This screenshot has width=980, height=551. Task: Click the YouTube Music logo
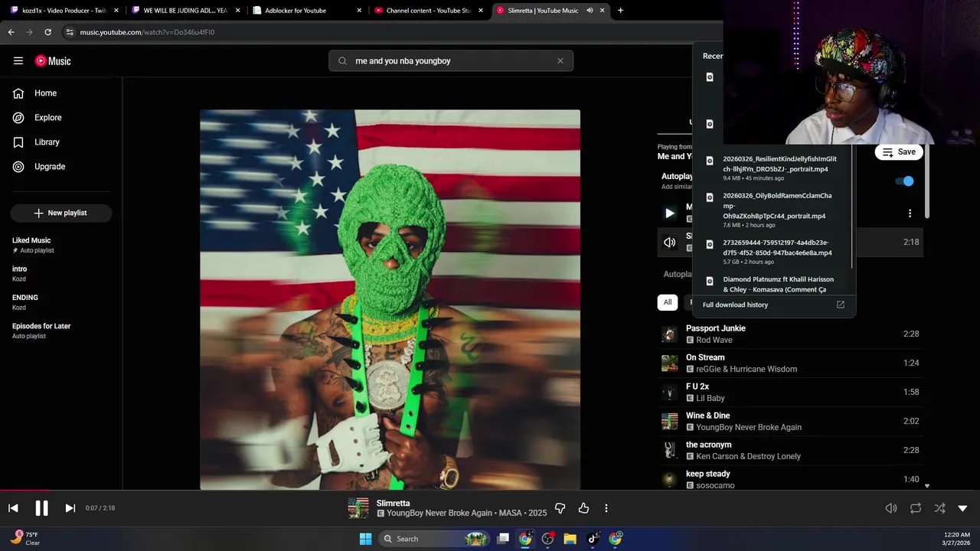tap(53, 61)
